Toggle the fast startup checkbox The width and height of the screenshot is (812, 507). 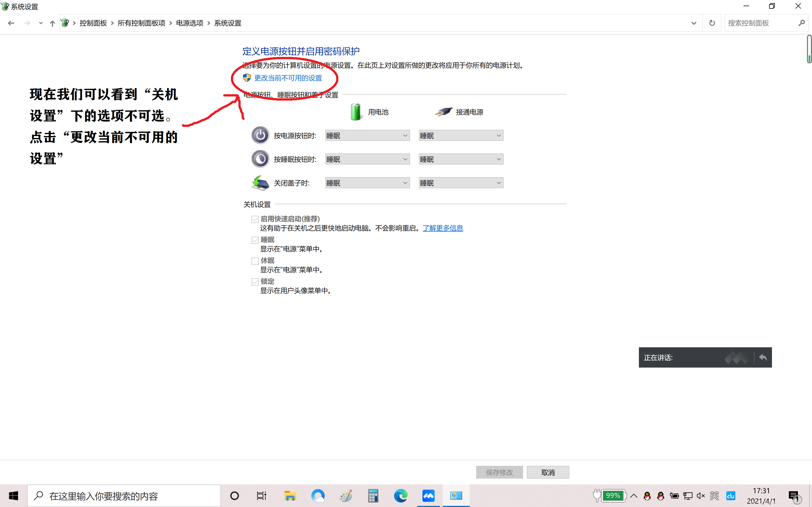(255, 219)
